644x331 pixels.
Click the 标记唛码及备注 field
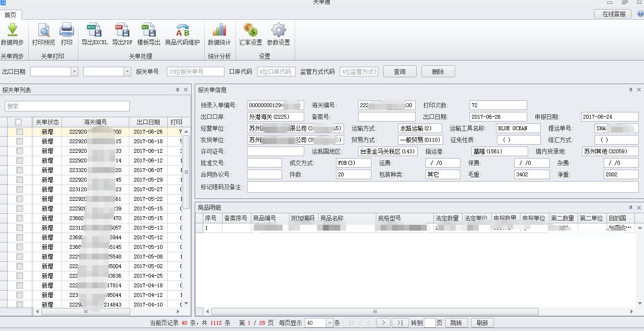coord(443,187)
